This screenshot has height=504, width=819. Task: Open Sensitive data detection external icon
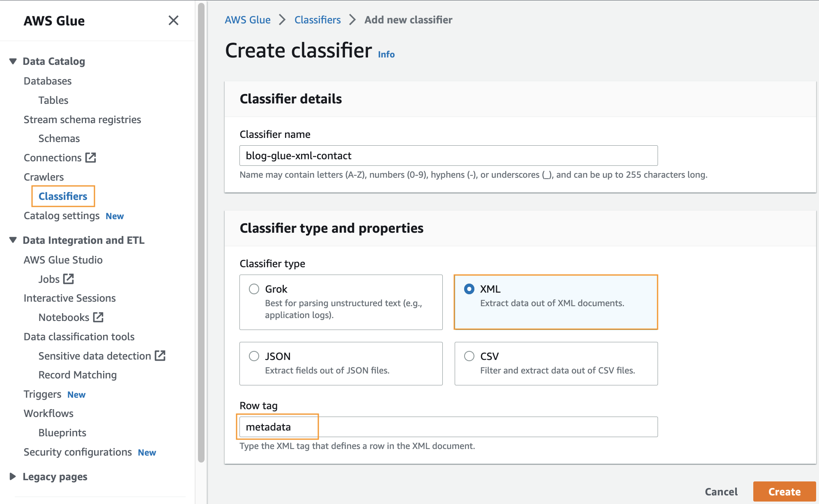click(x=160, y=356)
